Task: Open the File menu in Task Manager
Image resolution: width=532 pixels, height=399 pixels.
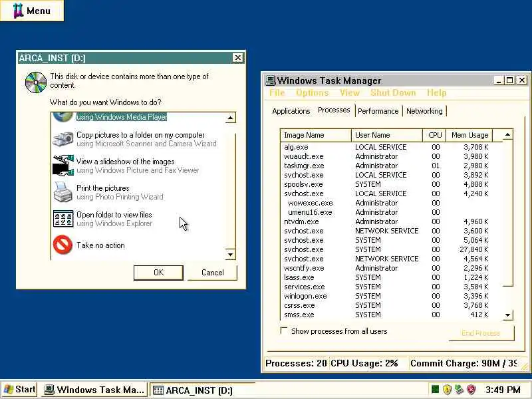Action: coord(277,92)
